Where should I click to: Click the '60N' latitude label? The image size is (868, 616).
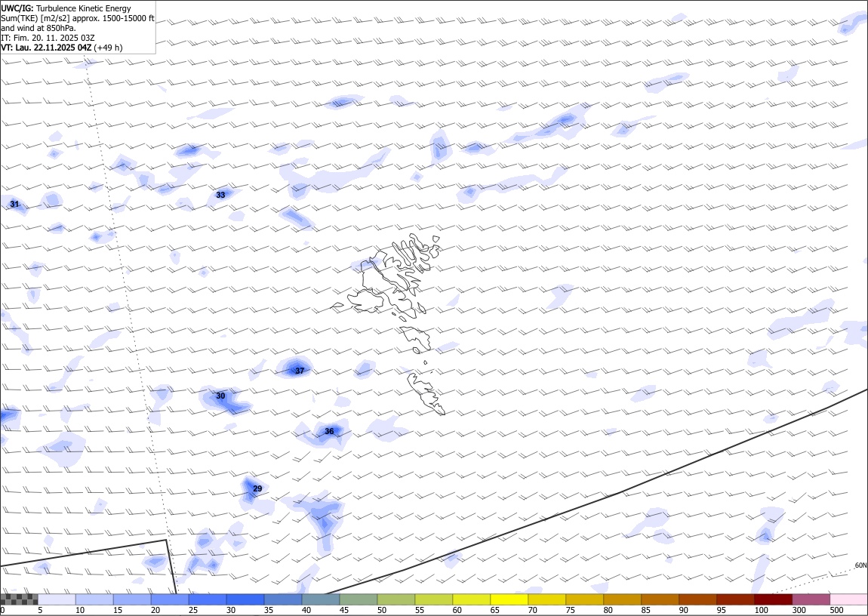pyautogui.click(x=860, y=565)
